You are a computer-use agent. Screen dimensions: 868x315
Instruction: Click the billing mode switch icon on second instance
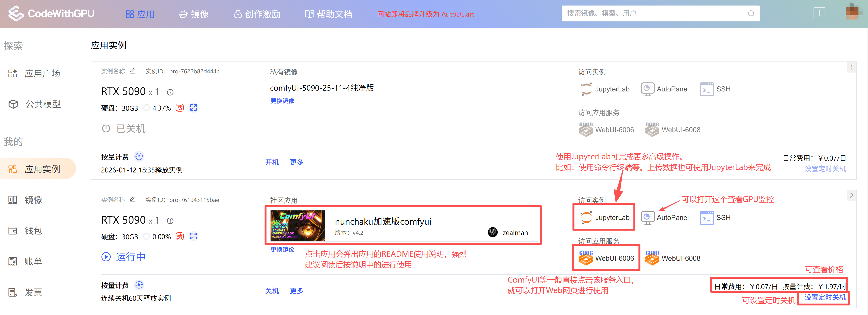[x=139, y=285]
